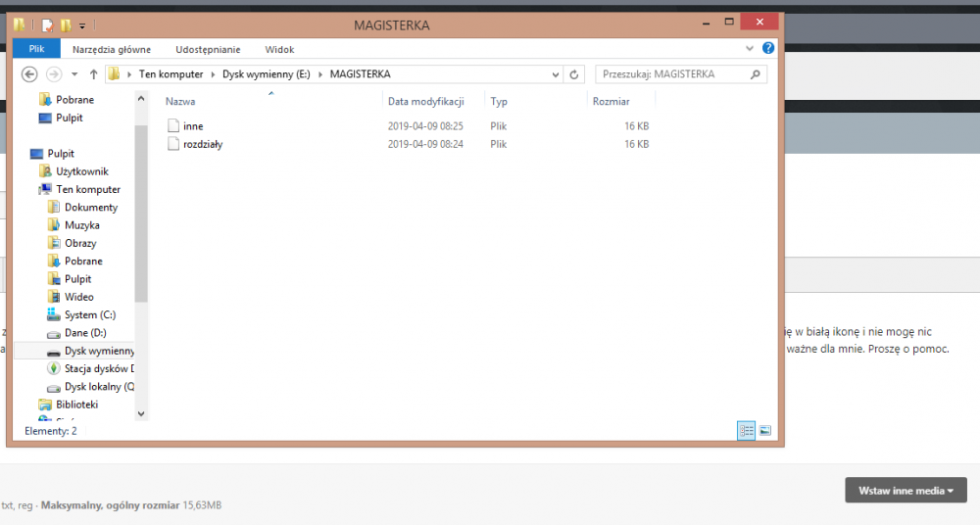Screen dimensions: 980x525
Task: Switch to details view layout
Action: point(746,430)
